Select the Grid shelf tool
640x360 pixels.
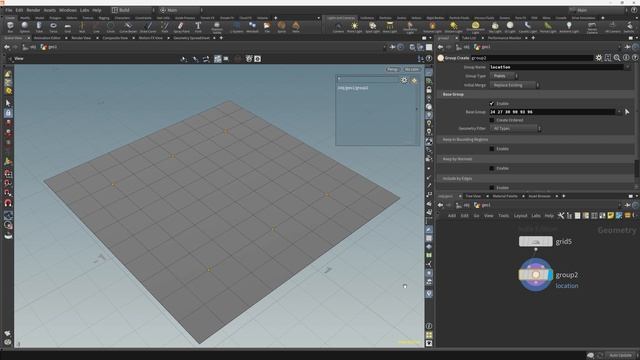pos(68,27)
